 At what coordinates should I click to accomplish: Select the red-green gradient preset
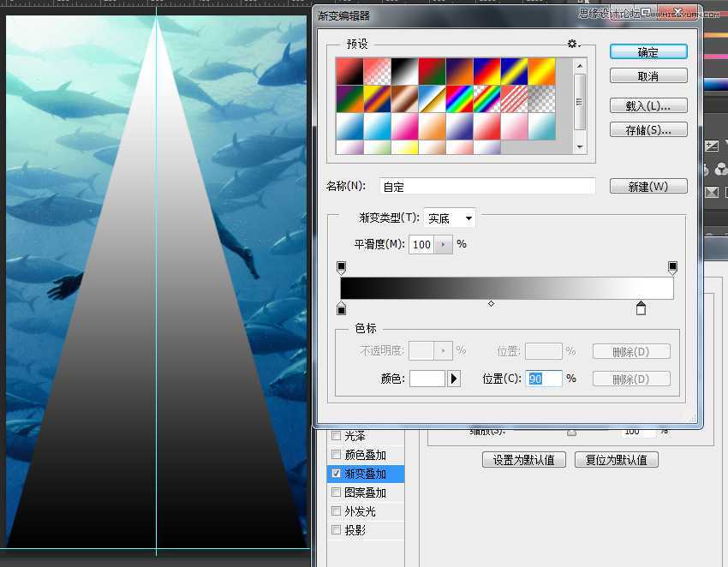(431, 69)
